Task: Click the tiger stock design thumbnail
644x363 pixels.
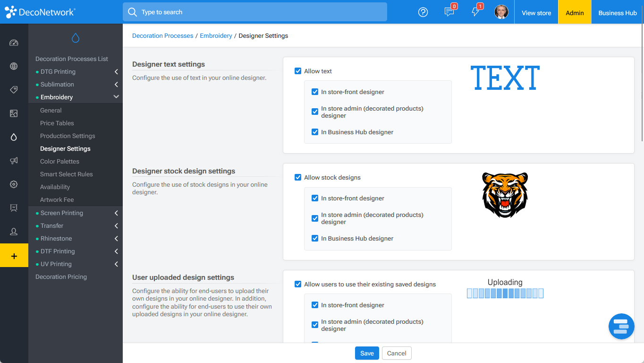Action: tap(505, 195)
